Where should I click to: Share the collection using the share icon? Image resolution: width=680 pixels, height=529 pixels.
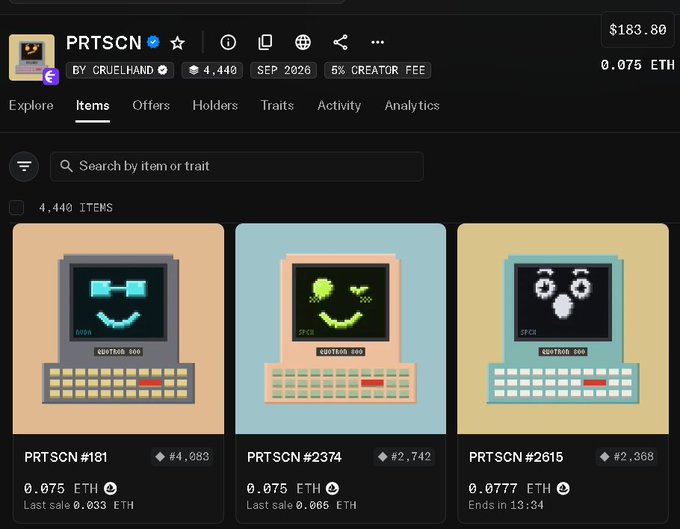pos(340,42)
